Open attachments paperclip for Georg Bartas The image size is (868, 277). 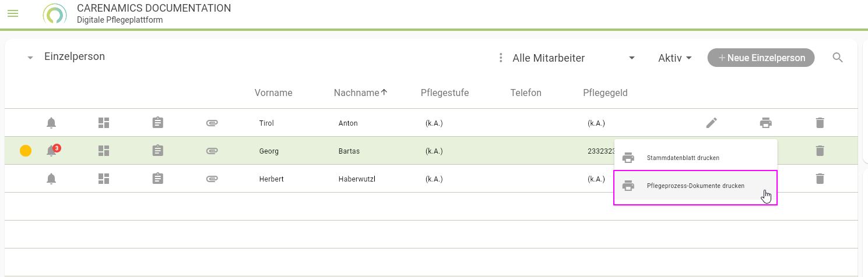212,151
